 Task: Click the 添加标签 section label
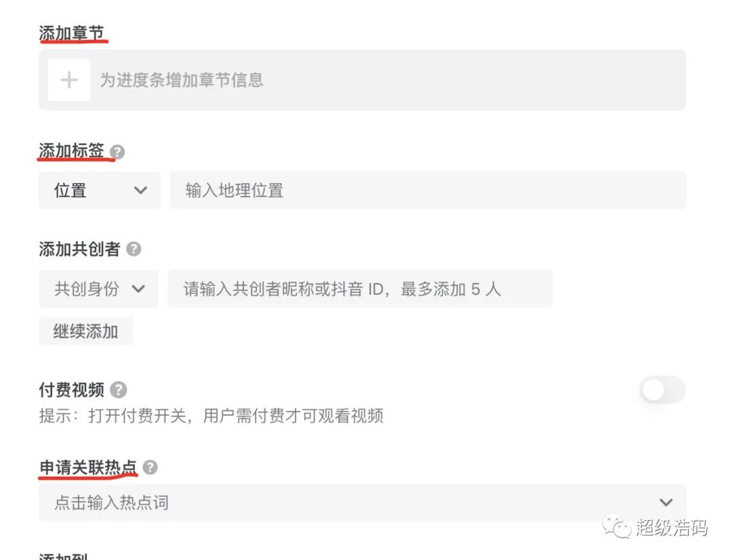(71, 151)
